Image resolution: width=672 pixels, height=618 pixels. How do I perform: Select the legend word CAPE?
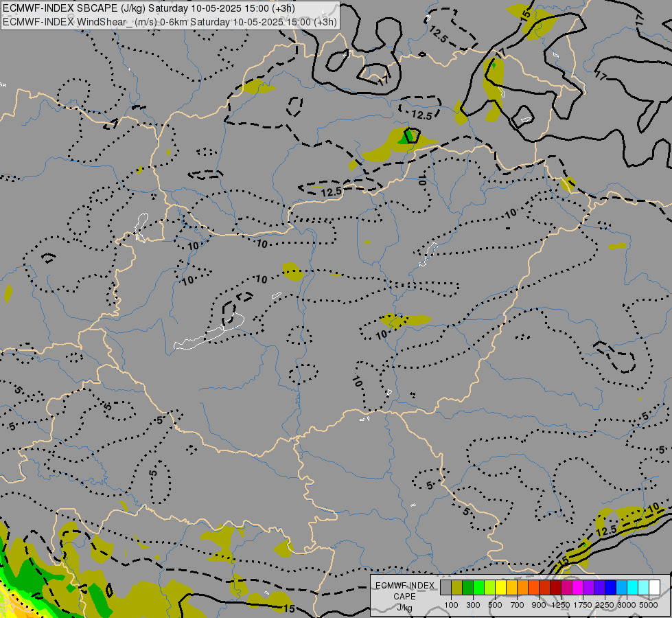(404, 597)
